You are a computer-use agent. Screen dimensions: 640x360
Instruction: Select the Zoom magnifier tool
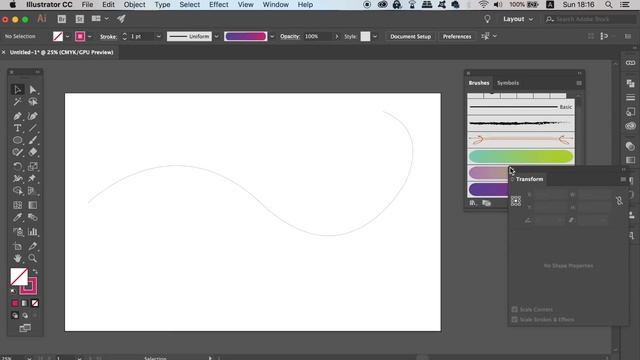click(x=33, y=258)
